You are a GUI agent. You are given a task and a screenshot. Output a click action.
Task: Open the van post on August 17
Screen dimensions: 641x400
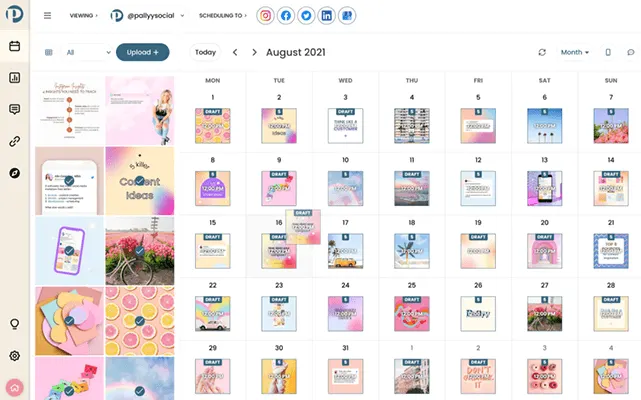point(345,251)
